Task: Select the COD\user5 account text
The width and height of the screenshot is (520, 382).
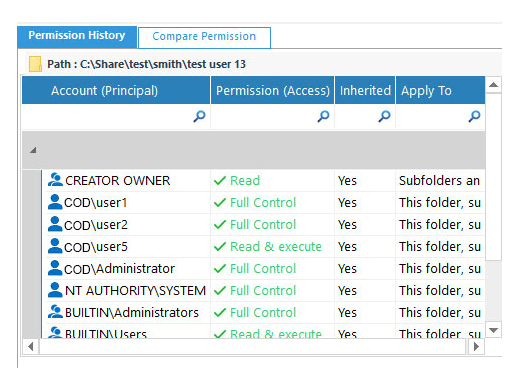Action: point(96,247)
